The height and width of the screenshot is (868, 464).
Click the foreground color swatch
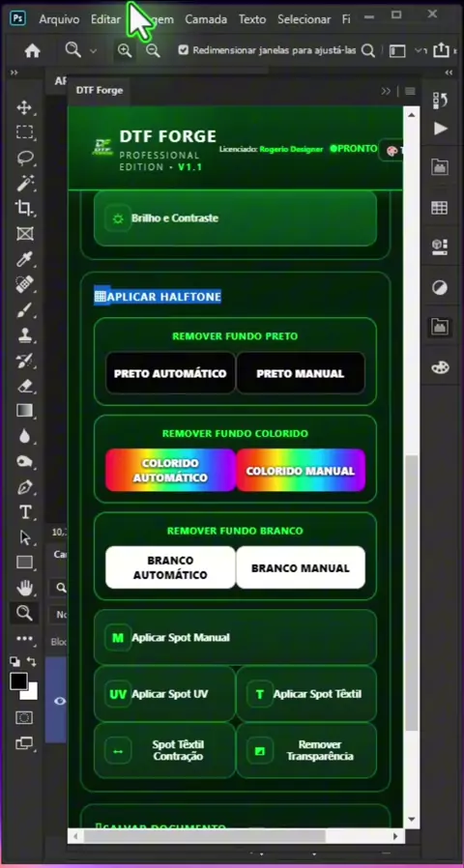click(x=18, y=681)
